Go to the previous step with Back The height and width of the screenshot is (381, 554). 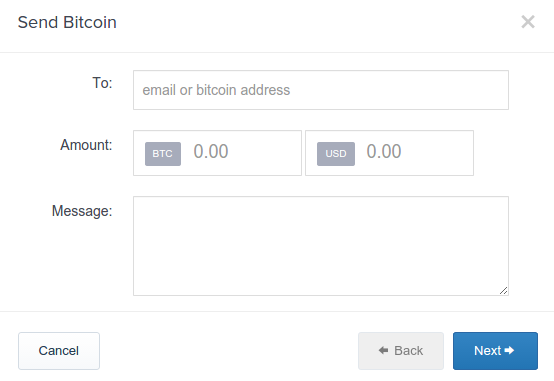[401, 351]
